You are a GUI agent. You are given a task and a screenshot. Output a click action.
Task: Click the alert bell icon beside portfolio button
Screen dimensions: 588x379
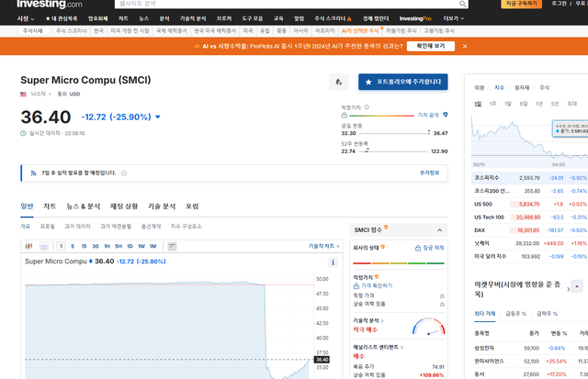click(339, 83)
